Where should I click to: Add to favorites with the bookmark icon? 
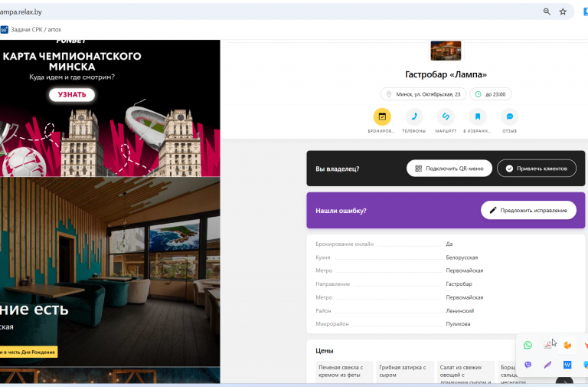click(x=478, y=116)
